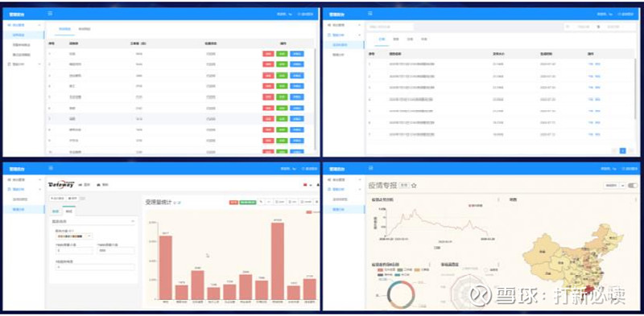Click the chart nav icon item beside Dataway logo
This screenshot has height=316, width=644.
click(85, 185)
